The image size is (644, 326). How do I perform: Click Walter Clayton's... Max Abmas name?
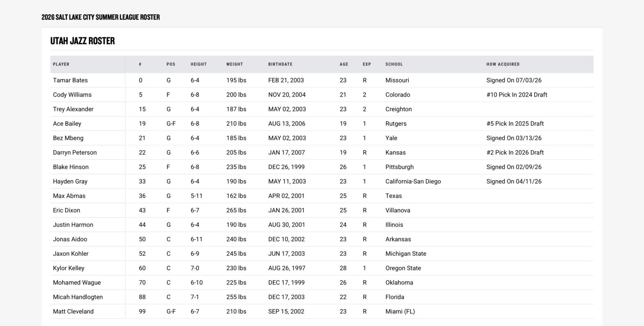[x=69, y=196]
